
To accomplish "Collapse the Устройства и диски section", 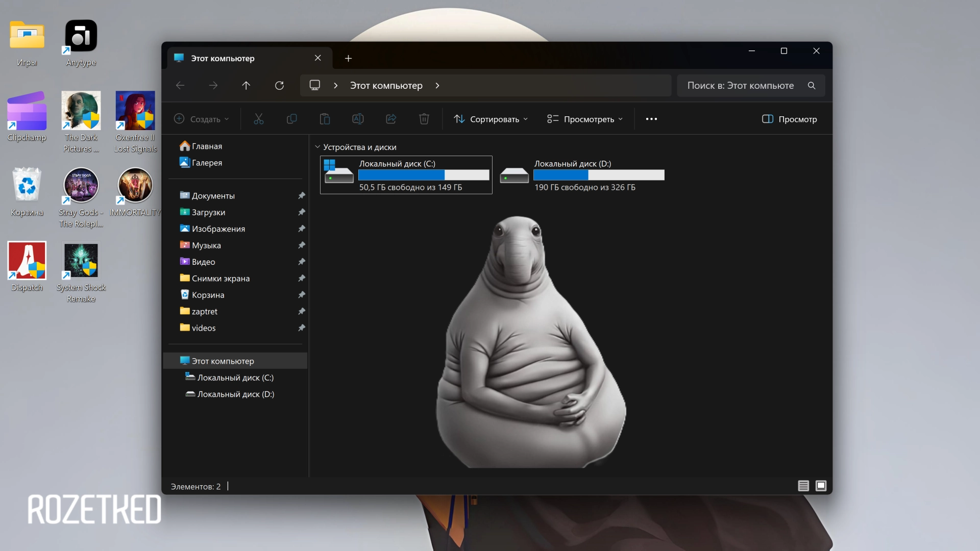I will click(317, 146).
